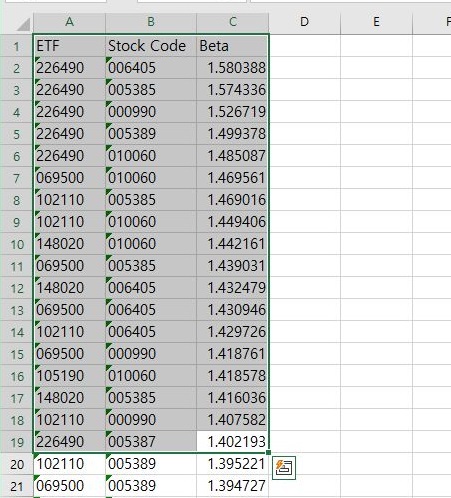Click stock code 010060 in row 16

(151, 376)
